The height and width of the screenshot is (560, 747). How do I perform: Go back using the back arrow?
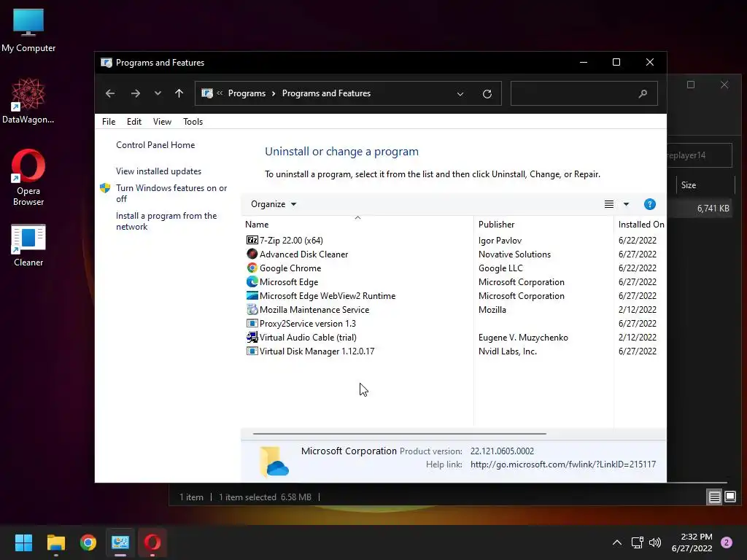110,93
